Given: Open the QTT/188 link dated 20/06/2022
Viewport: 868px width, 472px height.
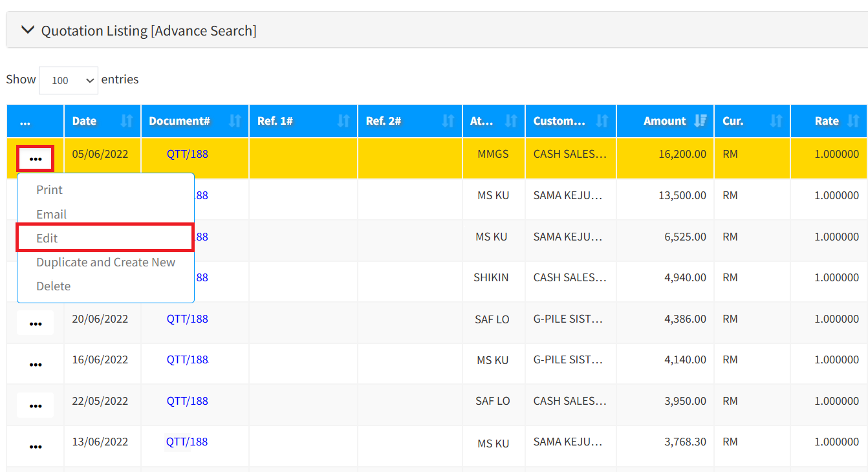Looking at the screenshot, I should coord(187,319).
